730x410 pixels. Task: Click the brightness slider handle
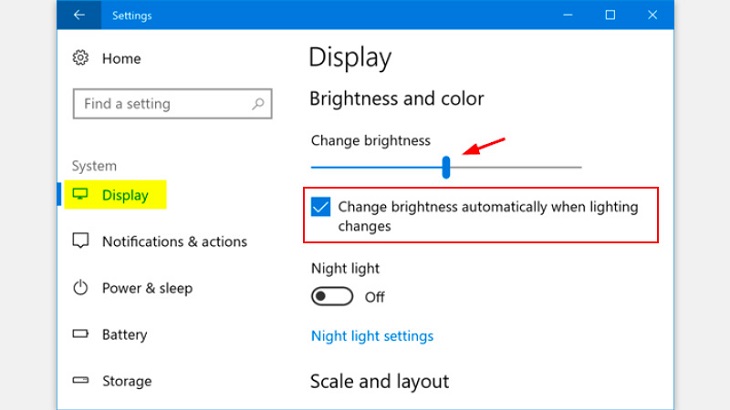(446, 167)
